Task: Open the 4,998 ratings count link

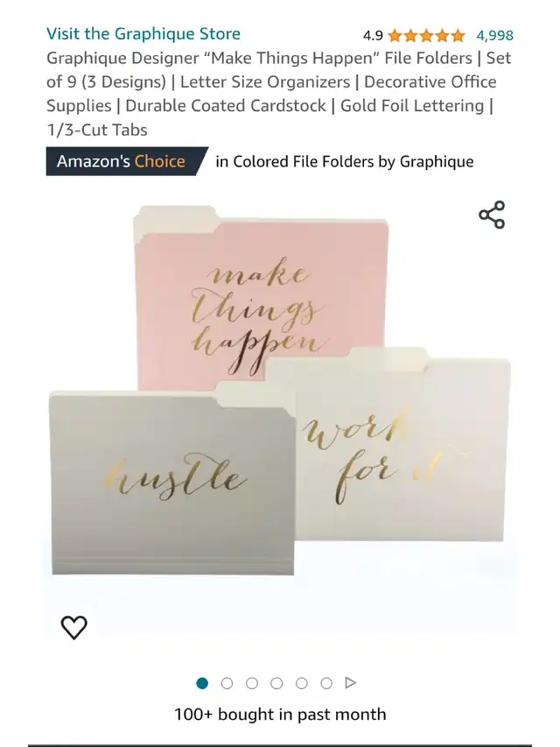Action: [x=494, y=35]
